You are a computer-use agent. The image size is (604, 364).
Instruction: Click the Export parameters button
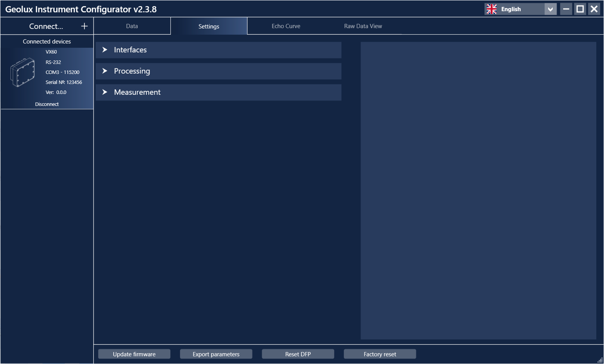216,354
